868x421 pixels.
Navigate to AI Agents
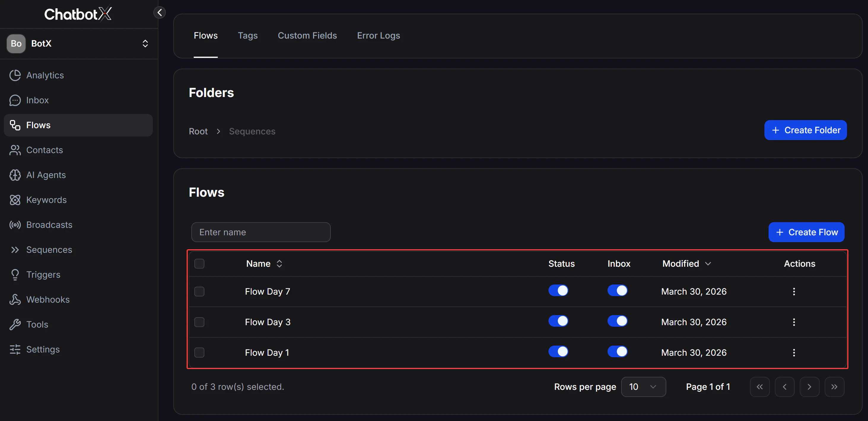click(78, 175)
